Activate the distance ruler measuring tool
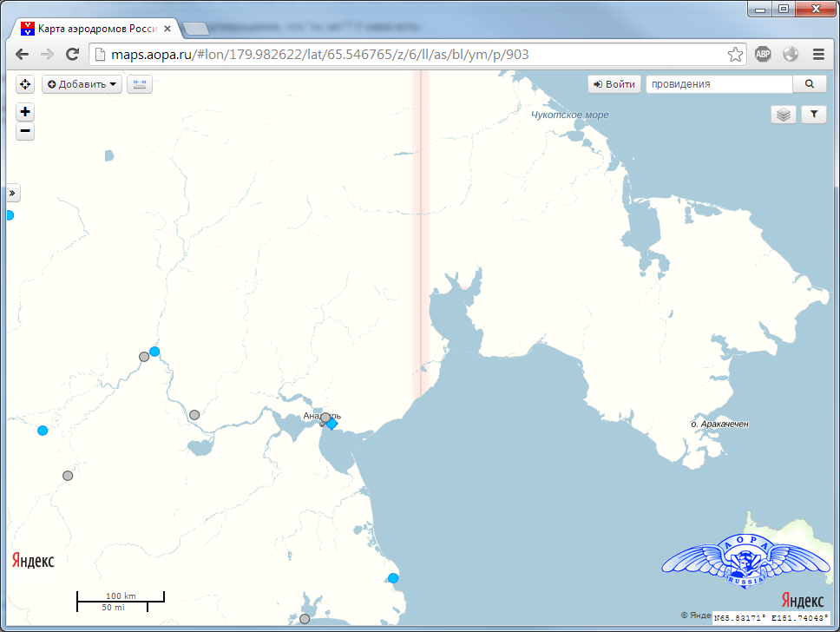Screen dimensions: 840x632 [140, 84]
